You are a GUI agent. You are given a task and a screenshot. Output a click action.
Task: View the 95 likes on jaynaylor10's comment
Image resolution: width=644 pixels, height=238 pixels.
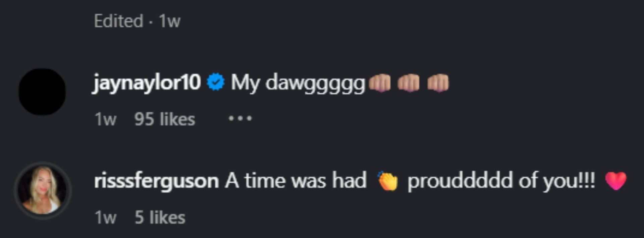[x=164, y=119]
